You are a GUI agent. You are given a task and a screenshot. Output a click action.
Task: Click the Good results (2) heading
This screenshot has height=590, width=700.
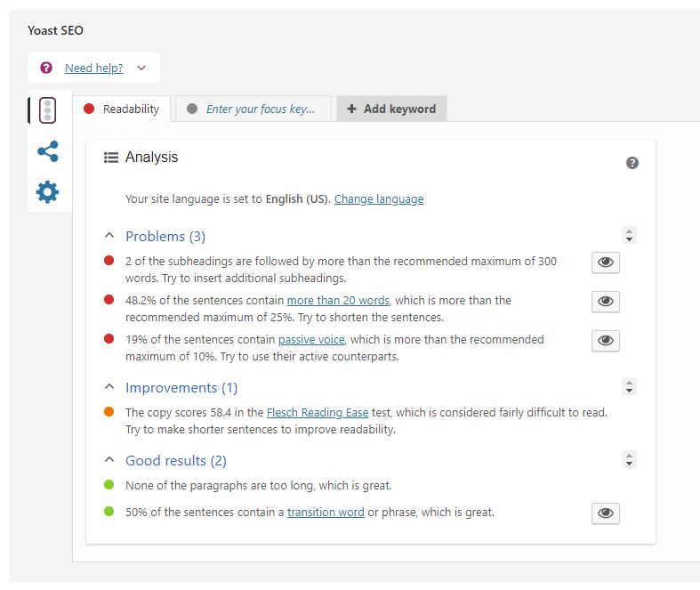pyautogui.click(x=176, y=460)
